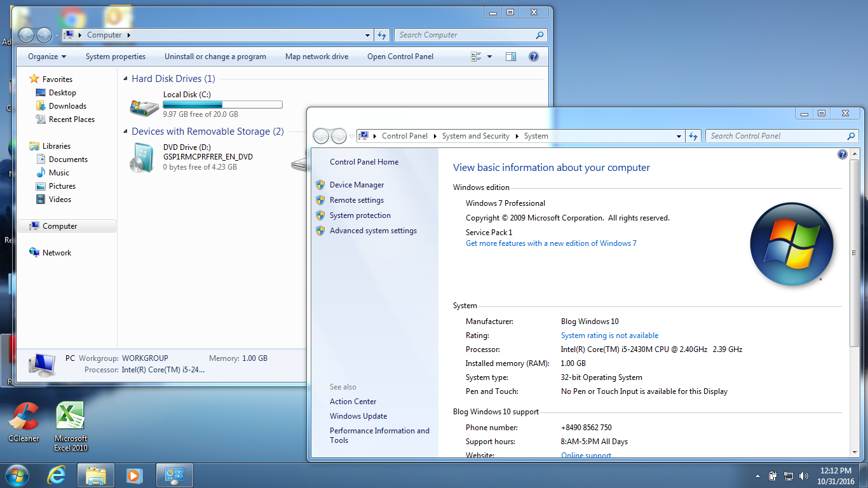Open Videos library
The width and height of the screenshot is (868, 488).
pos(60,200)
